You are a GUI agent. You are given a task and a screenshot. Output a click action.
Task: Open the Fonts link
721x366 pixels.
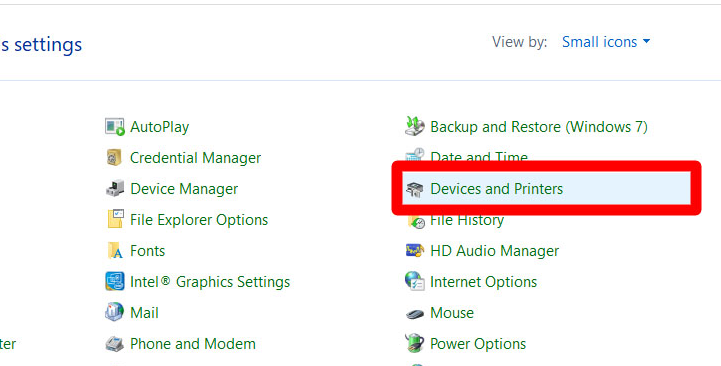point(148,251)
